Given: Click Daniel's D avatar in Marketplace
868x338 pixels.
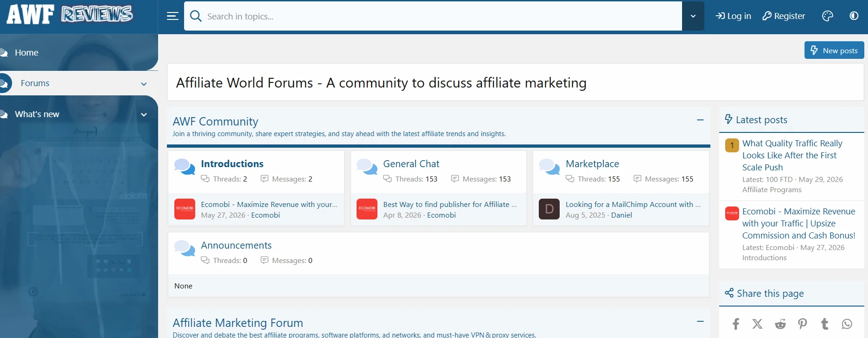Looking at the screenshot, I should point(549,209).
